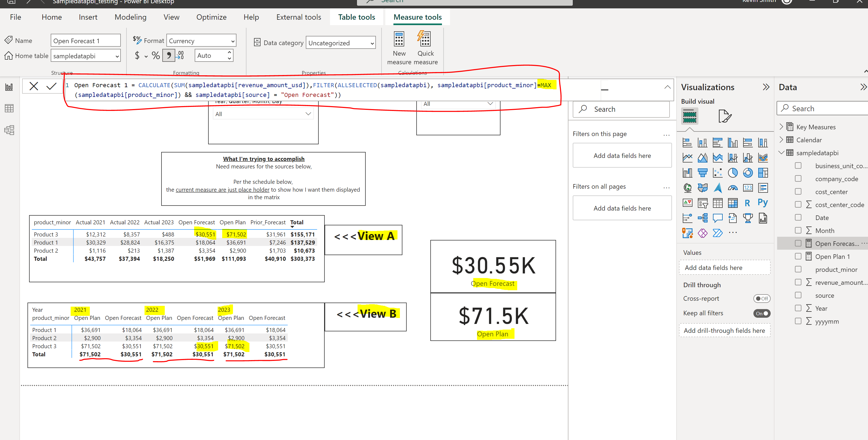Add a gauge visual
The width and height of the screenshot is (868, 440).
[733, 188]
